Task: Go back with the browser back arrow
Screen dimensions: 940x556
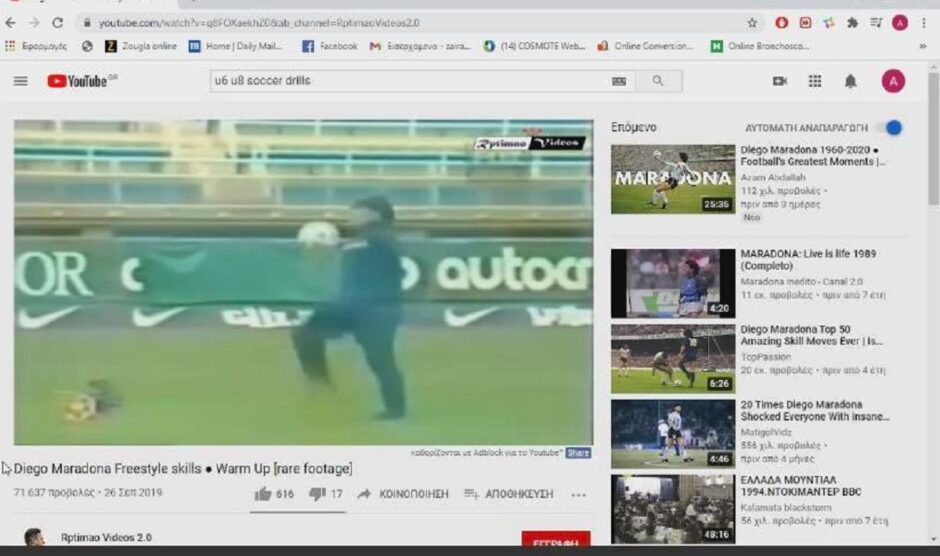Action: pos(11,23)
